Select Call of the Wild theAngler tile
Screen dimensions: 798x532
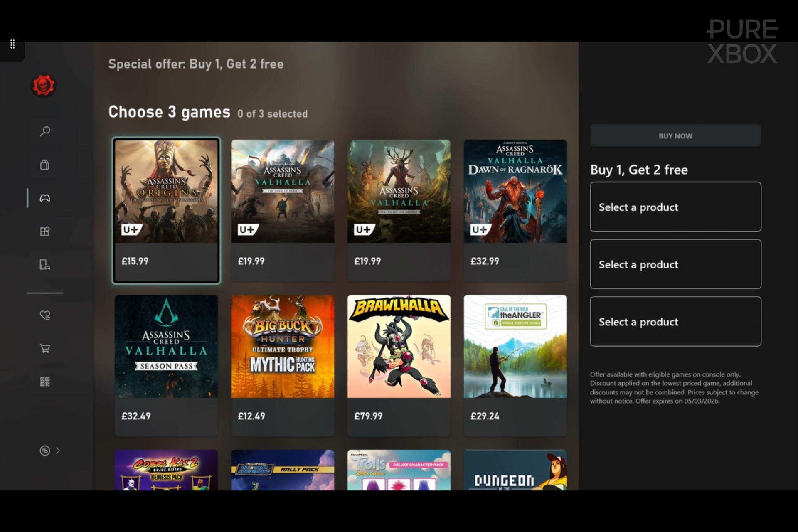[515, 366]
